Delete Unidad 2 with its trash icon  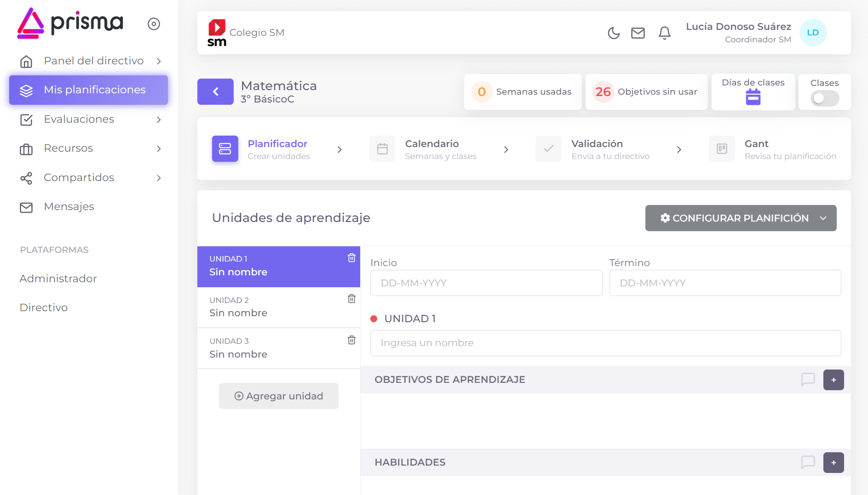351,299
